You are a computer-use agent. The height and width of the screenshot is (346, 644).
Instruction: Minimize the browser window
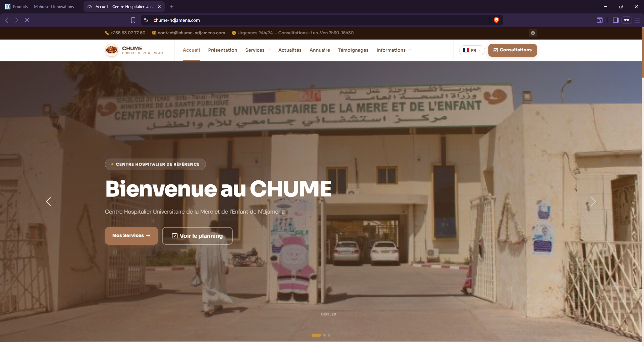[605, 7]
